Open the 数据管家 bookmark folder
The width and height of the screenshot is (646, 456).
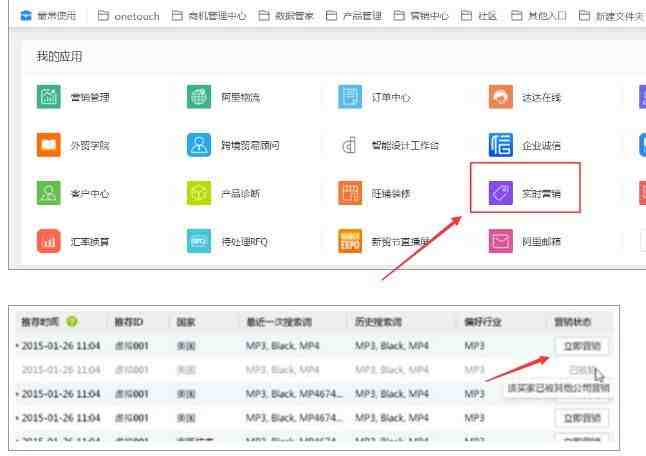286,16
